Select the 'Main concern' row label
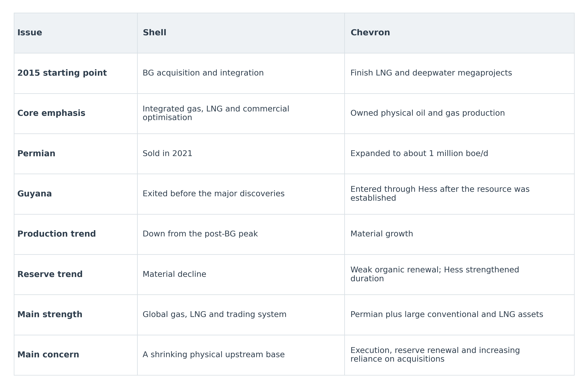588x388 pixels. 76,355
